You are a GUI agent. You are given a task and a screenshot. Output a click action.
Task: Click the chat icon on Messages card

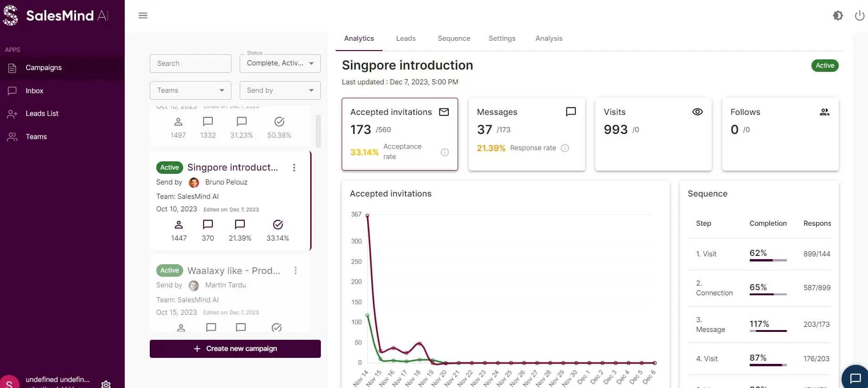[571, 112]
